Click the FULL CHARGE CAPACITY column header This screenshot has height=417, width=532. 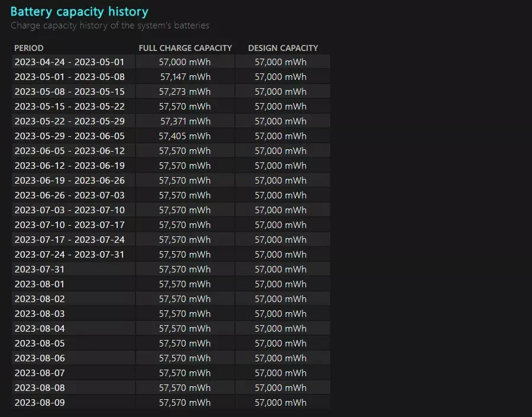(x=185, y=48)
